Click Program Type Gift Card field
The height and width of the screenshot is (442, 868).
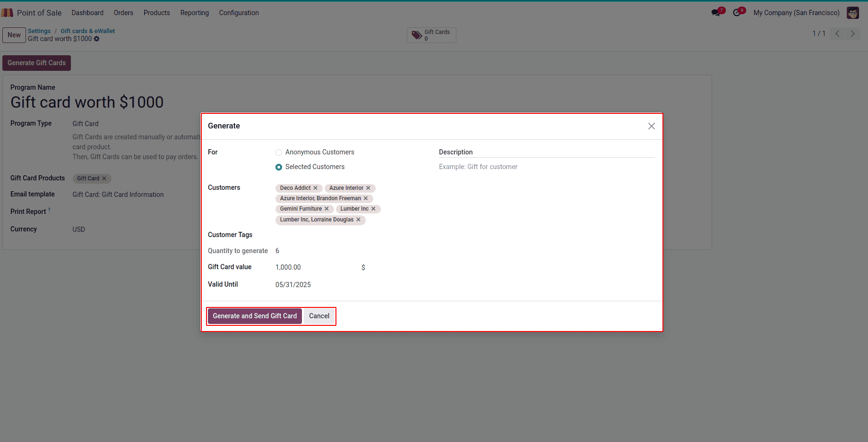tap(86, 124)
